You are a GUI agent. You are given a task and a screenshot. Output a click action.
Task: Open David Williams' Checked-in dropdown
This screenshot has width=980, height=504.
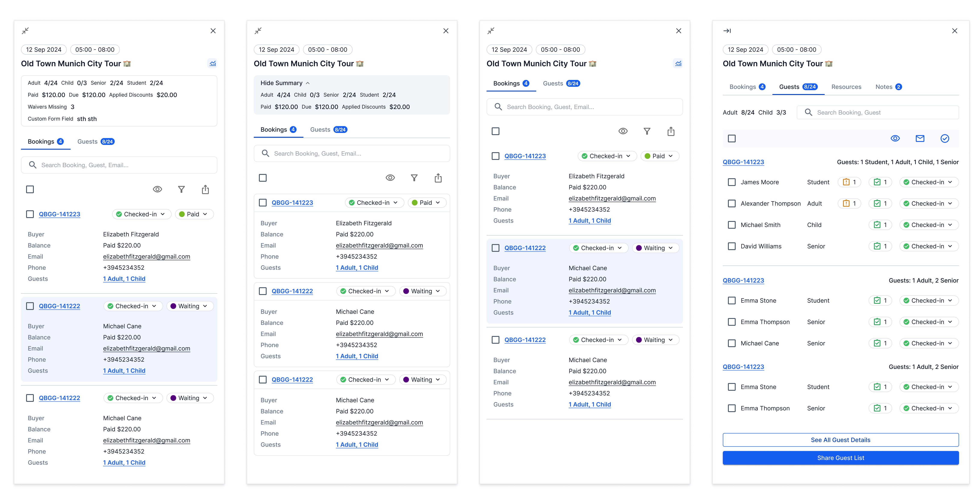pyautogui.click(x=929, y=246)
